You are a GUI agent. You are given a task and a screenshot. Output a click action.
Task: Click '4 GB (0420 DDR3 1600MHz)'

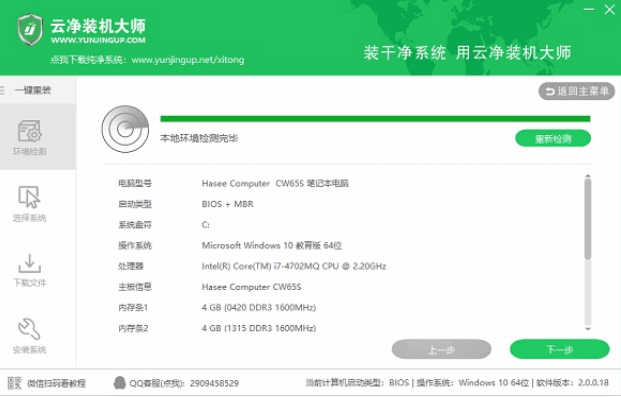(259, 307)
